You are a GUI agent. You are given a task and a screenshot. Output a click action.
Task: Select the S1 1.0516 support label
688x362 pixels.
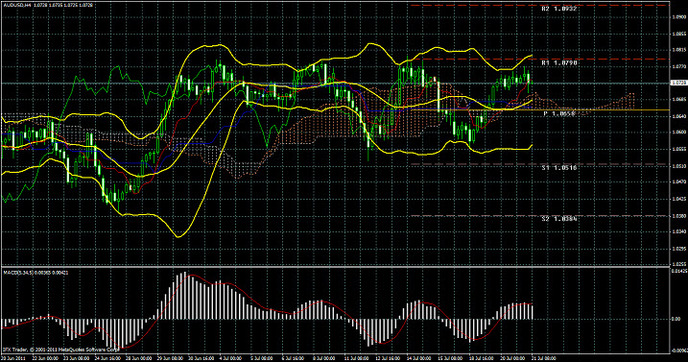click(559, 168)
